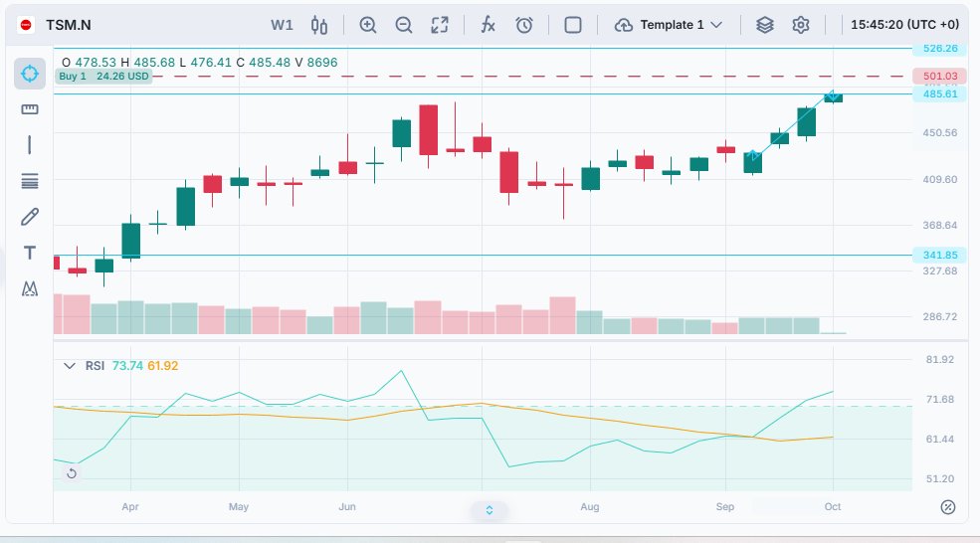Click the cloud upload template icon

[x=623, y=25]
